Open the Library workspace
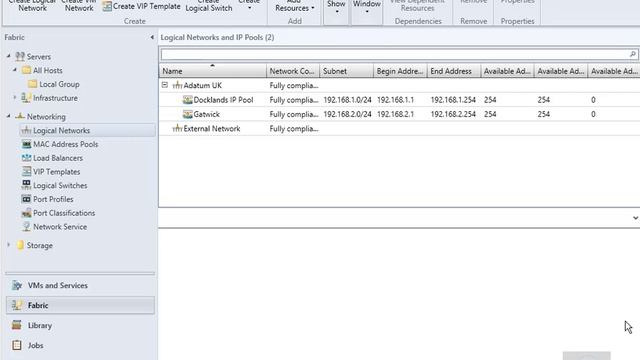The width and height of the screenshot is (640, 360). click(80, 325)
